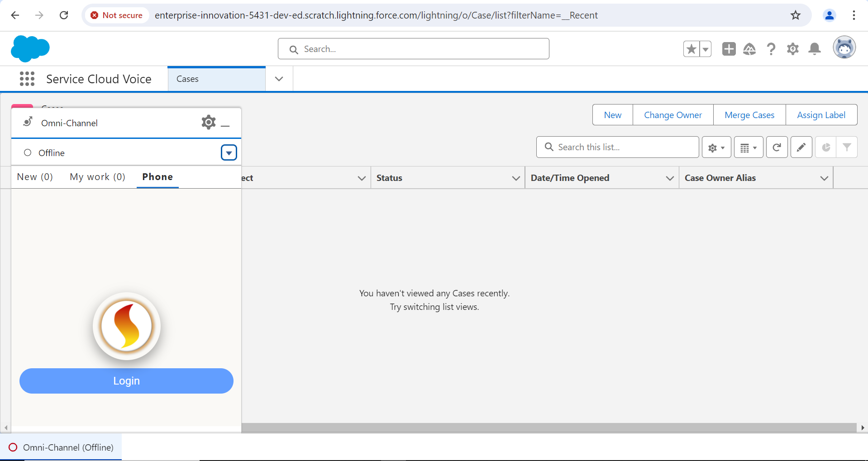Viewport: 868px width, 461px height.
Task: Open the App Launcher grid icon
Action: tap(27, 79)
